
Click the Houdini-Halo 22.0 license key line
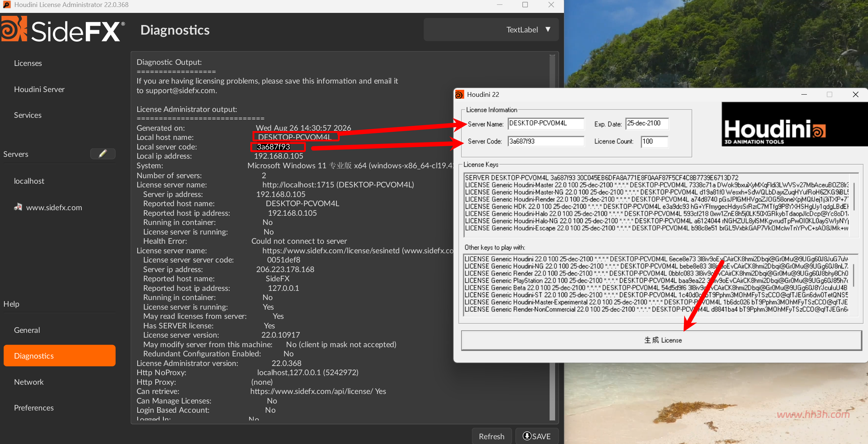pyautogui.click(x=657, y=214)
